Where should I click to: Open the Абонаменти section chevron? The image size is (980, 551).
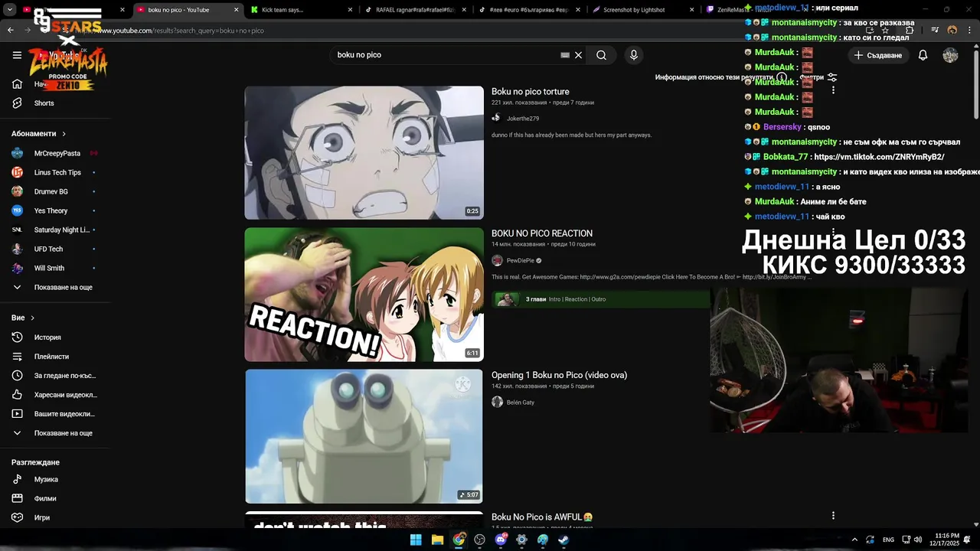click(x=64, y=134)
